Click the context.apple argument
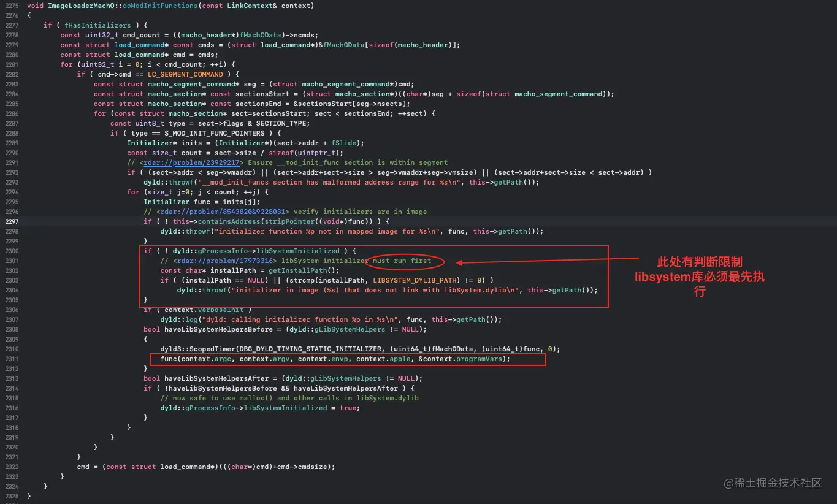837x504 pixels. pyautogui.click(x=383, y=359)
